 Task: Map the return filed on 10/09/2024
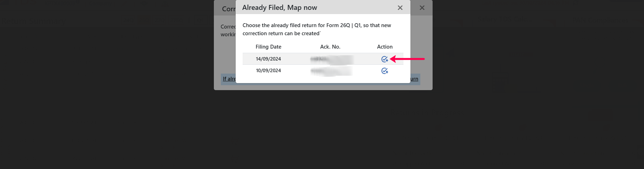(385, 71)
